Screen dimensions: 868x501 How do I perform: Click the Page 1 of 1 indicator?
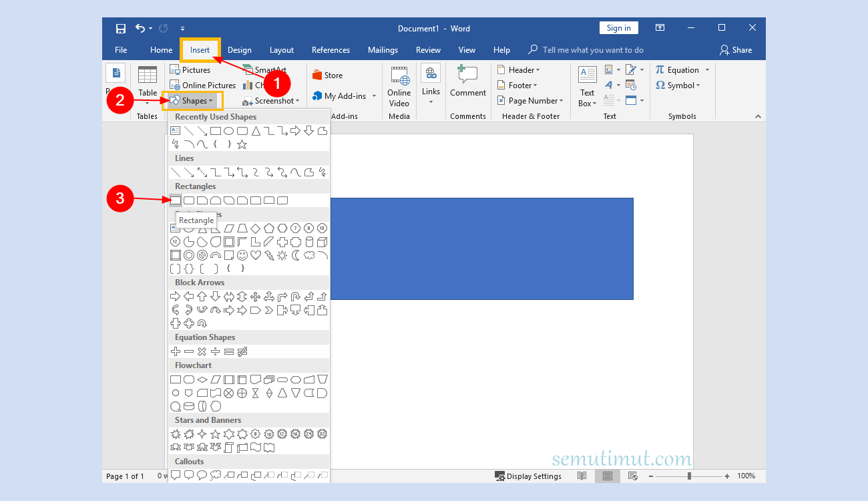pyautogui.click(x=126, y=476)
